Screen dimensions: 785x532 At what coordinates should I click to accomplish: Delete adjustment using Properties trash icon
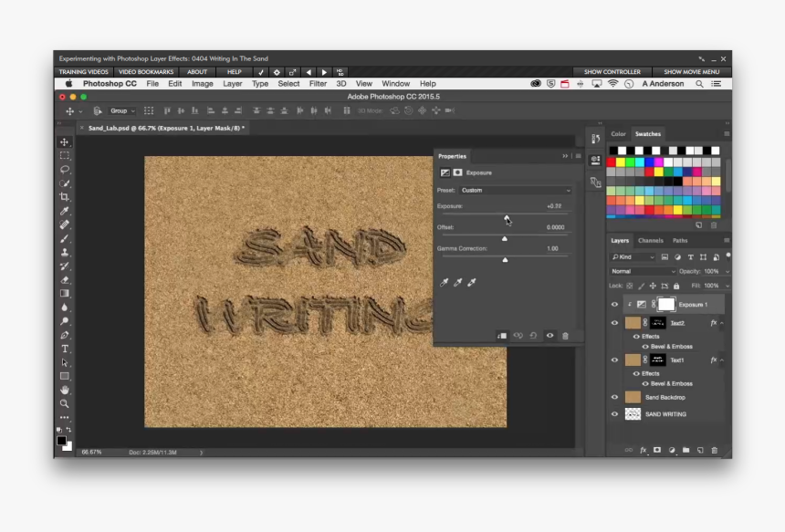tap(565, 336)
